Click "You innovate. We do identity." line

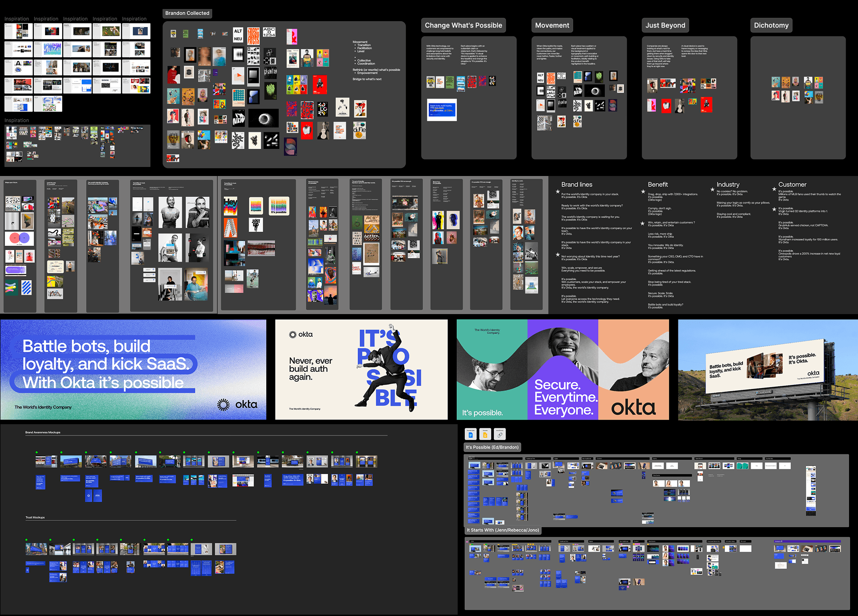(x=665, y=245)
